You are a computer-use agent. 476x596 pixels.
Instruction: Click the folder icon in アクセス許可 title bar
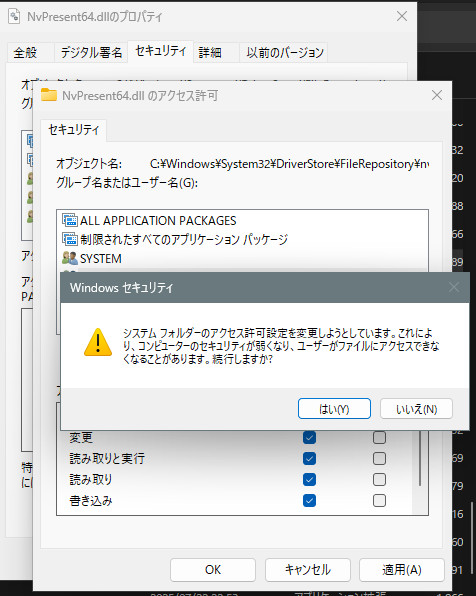(x=49, y=95)
